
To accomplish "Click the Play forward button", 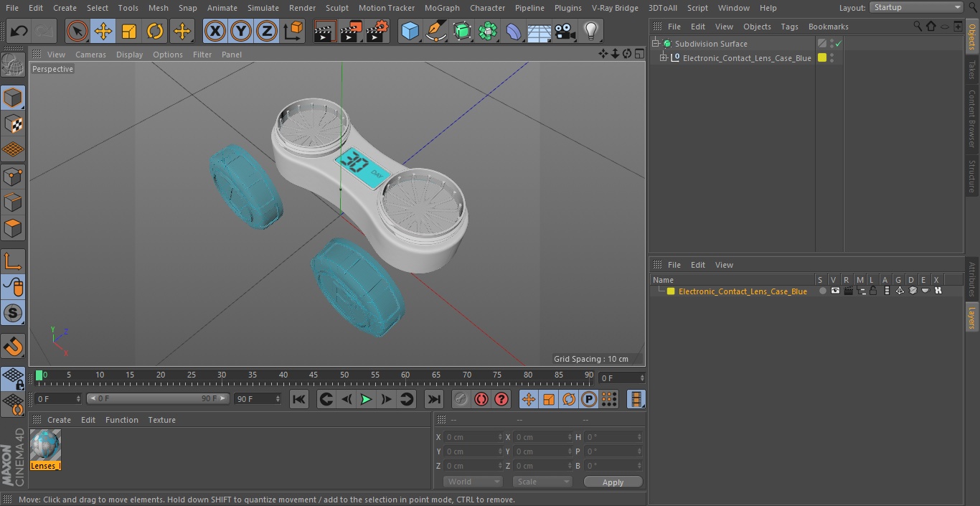I will tap(366, 399).
